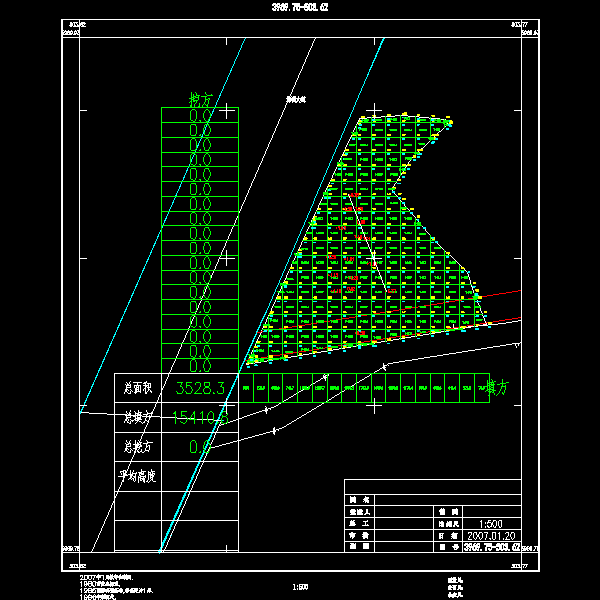Select the green '挖方' column heading
Viewport: 600px width, 600px height.
201,100
